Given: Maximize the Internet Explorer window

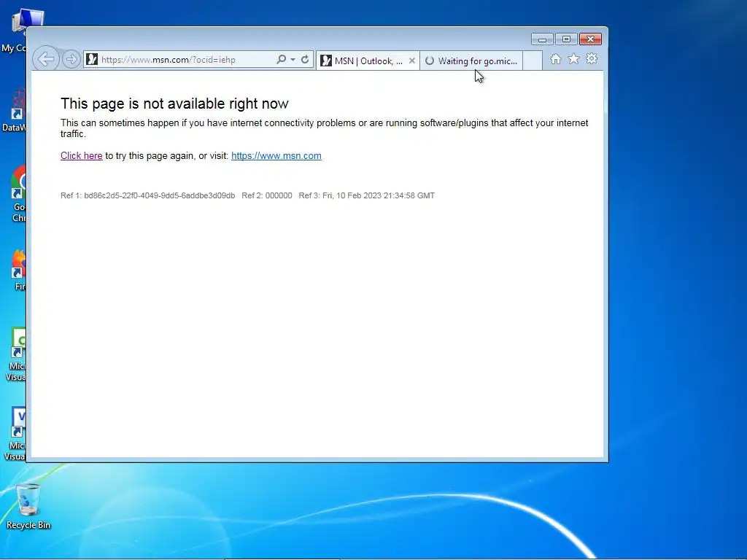Looking at the screenshot, I should coord(566,39).
